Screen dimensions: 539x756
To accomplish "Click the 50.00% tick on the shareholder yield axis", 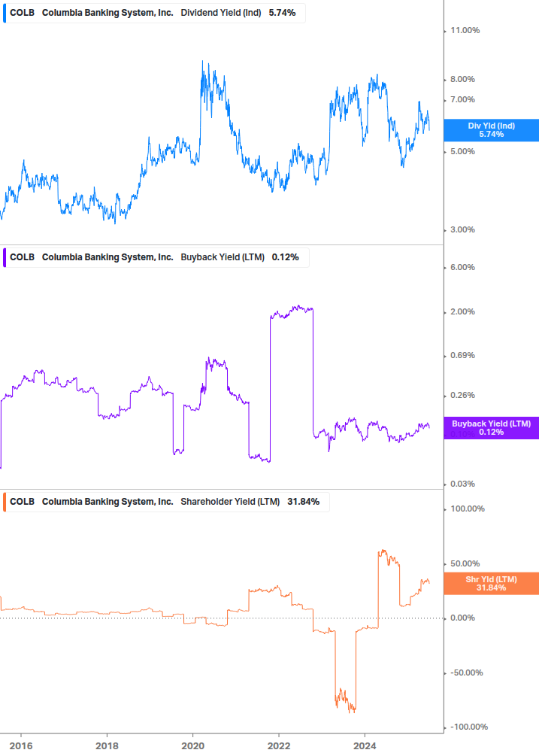I will click(465, 563).
